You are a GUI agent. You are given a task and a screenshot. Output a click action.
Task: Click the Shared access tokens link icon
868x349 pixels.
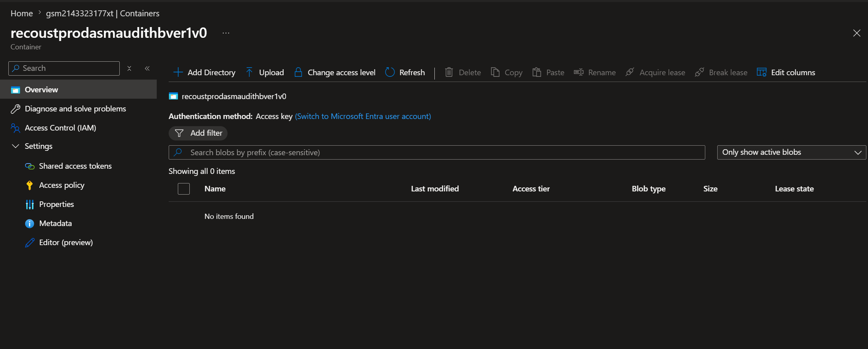[x=30, y=166]
